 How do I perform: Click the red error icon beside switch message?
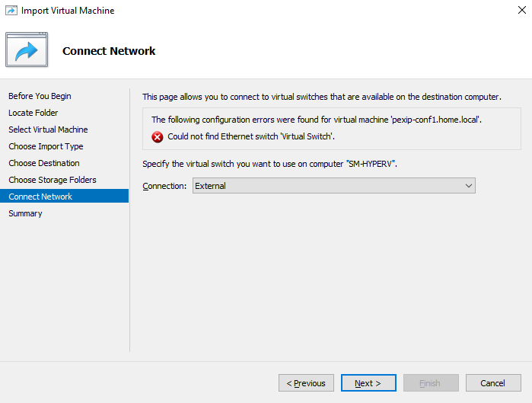click(x=157, y=137)
